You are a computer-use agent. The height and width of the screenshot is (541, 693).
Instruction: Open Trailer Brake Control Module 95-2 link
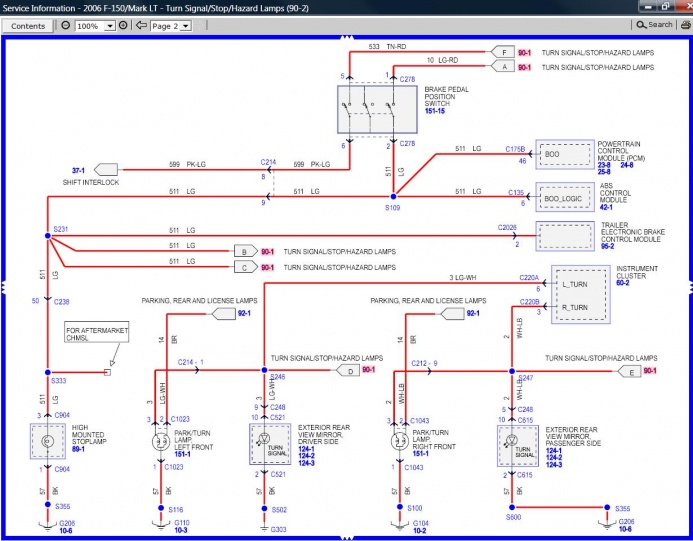tap(607, 246)
